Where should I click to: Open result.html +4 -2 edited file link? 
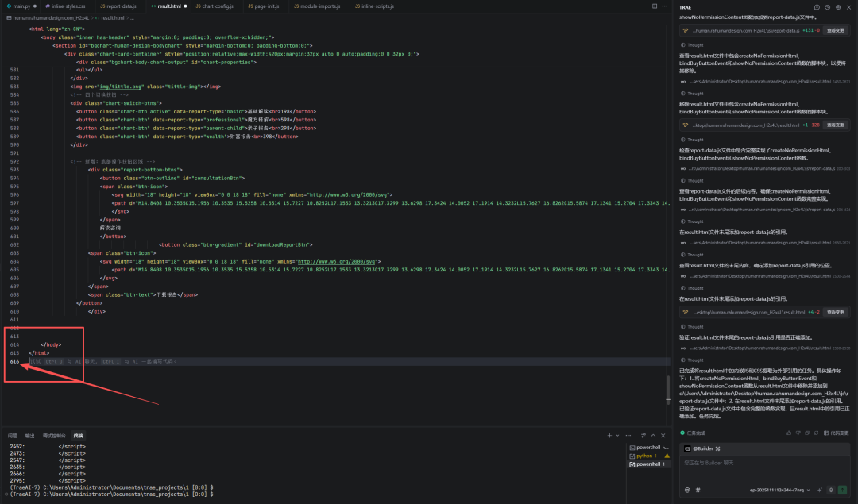(748, 312)
